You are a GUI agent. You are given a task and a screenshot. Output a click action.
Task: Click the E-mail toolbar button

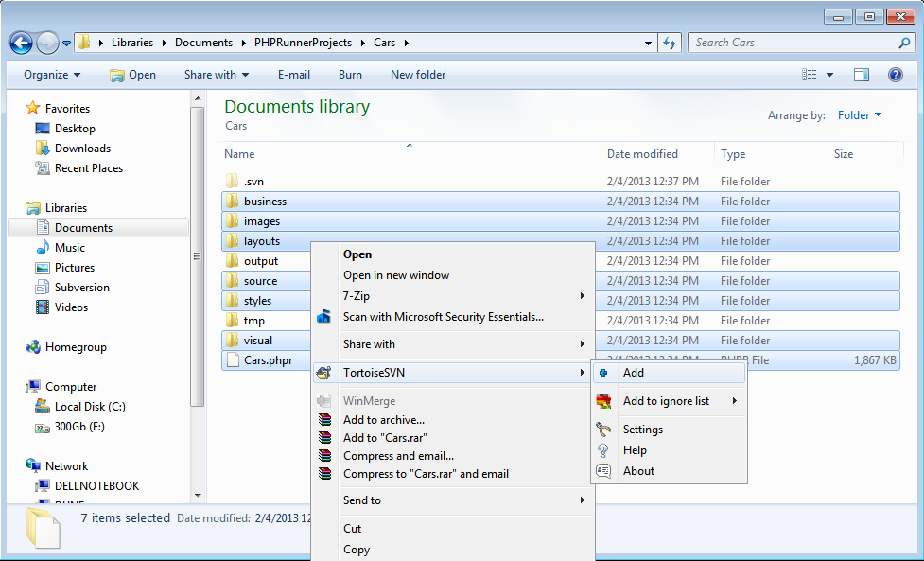[294, 75]
